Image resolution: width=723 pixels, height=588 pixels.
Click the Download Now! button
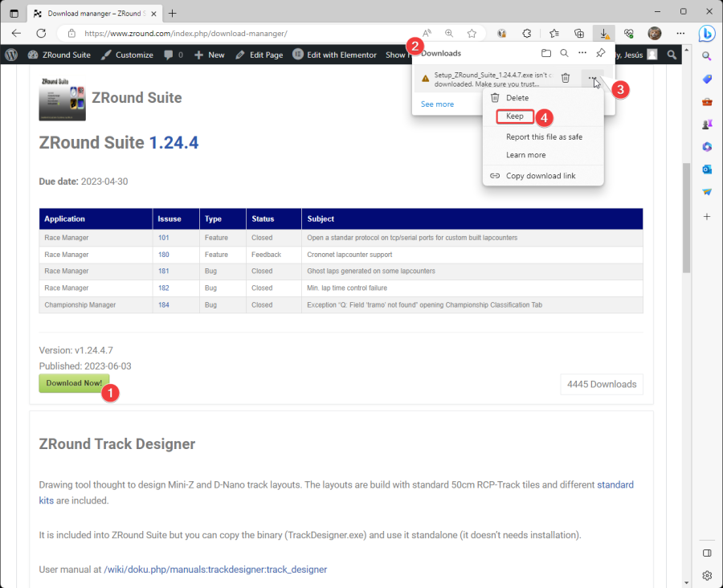[x=74, y=383]
